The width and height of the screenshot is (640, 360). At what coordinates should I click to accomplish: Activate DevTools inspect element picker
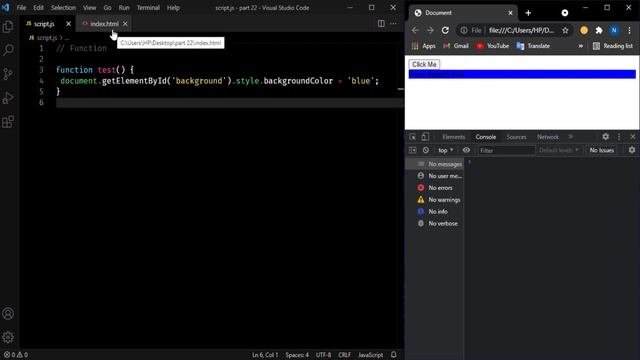413,137
